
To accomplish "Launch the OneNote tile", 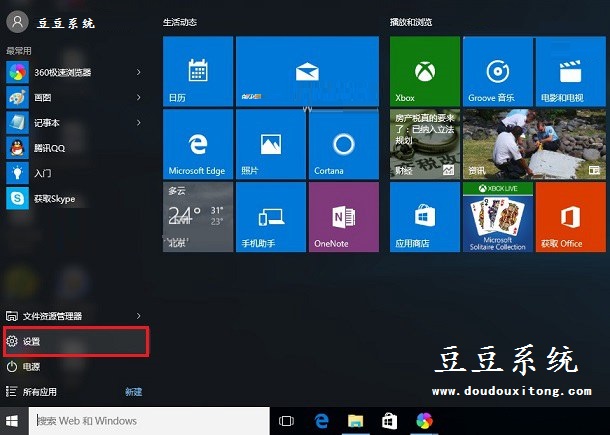I will (344, 217).
